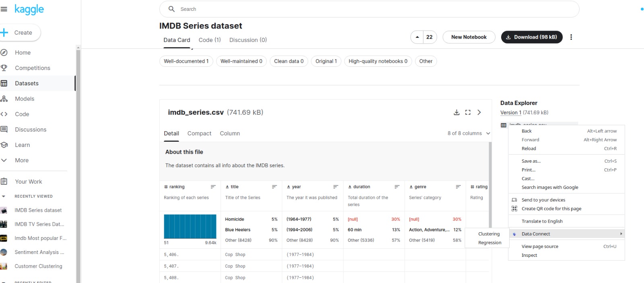Click the sort icon on year column
Viewport: 644px width, 283px height.
click(x=336, y=187)
